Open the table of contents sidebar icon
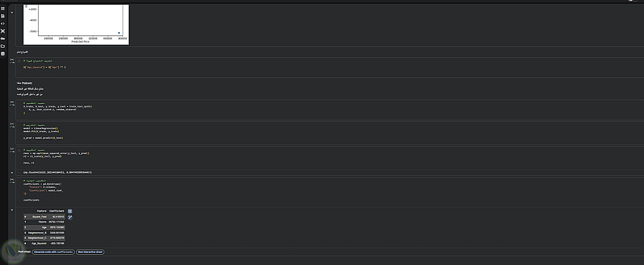This screenshot has width=644, height=265. coord(3,9)
